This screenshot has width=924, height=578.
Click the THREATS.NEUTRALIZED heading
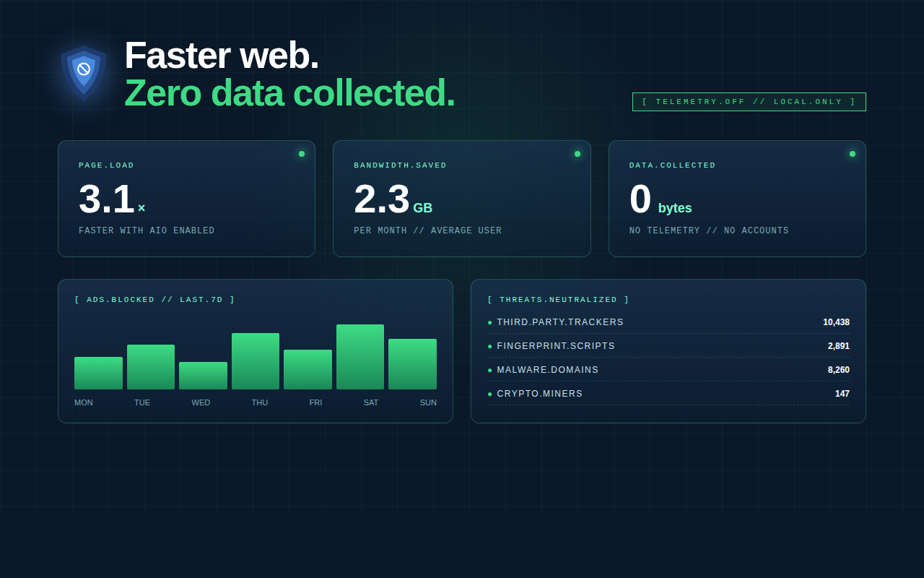pos(559,300)
